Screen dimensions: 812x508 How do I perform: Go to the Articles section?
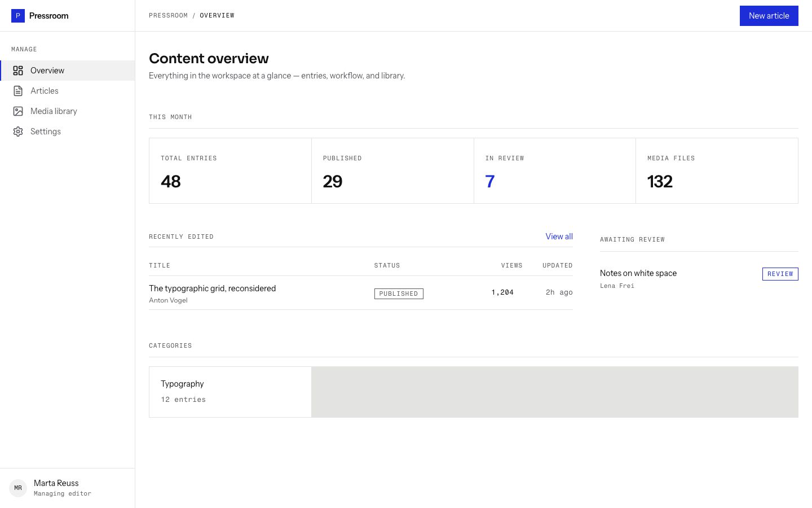pyautogui.click(x=68, y=91)
